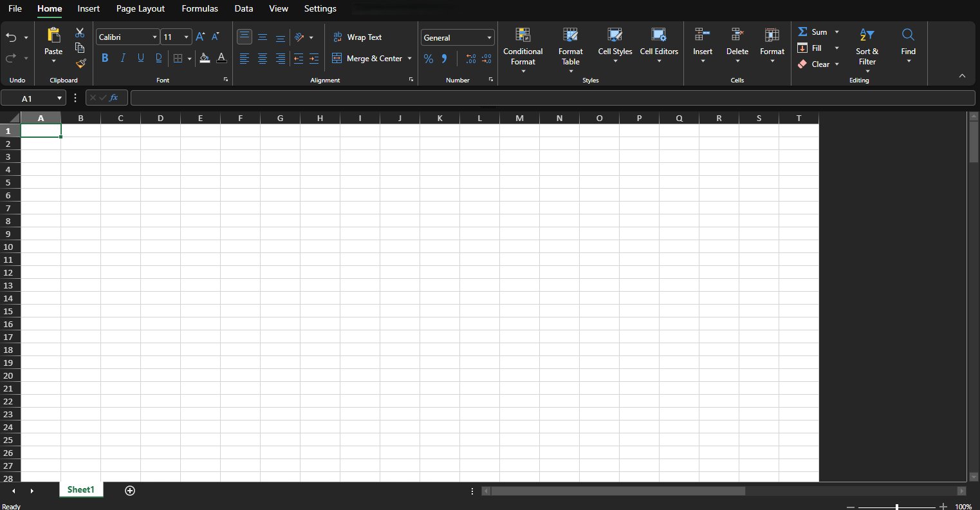Copy selection with the Copy icon
This screenshot has height=510, width=980.
pyautogui.click(x=80, y=48)
